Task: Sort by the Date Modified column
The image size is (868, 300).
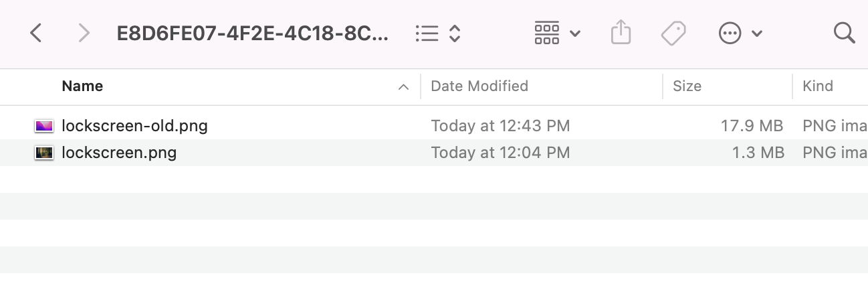Action: coord(479,86)
